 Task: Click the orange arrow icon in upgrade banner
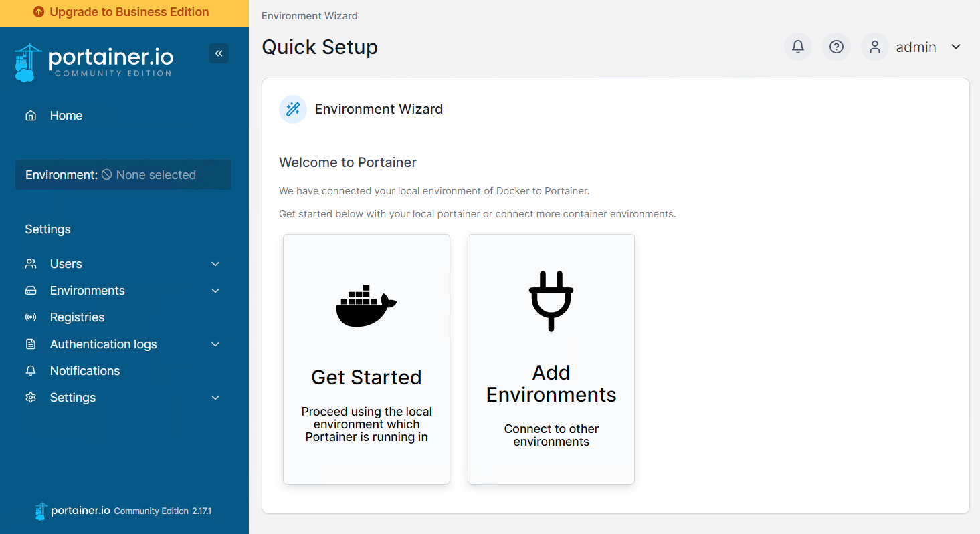point(39,12)
